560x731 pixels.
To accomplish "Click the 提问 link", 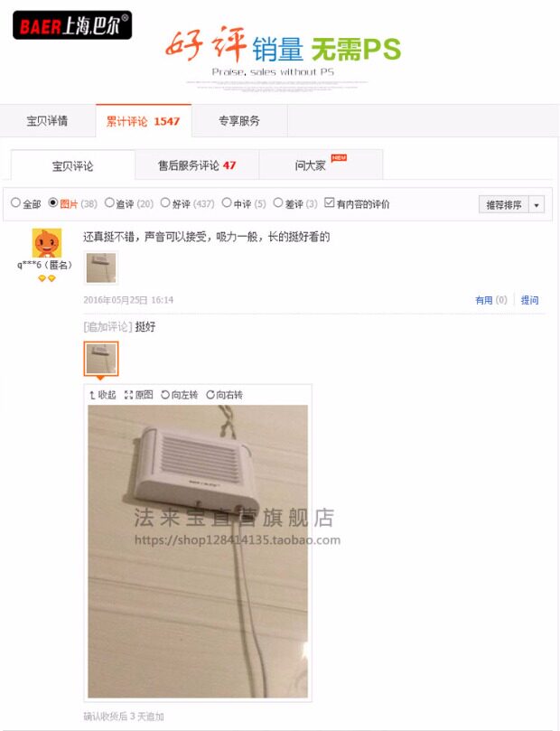I will 529,300.
